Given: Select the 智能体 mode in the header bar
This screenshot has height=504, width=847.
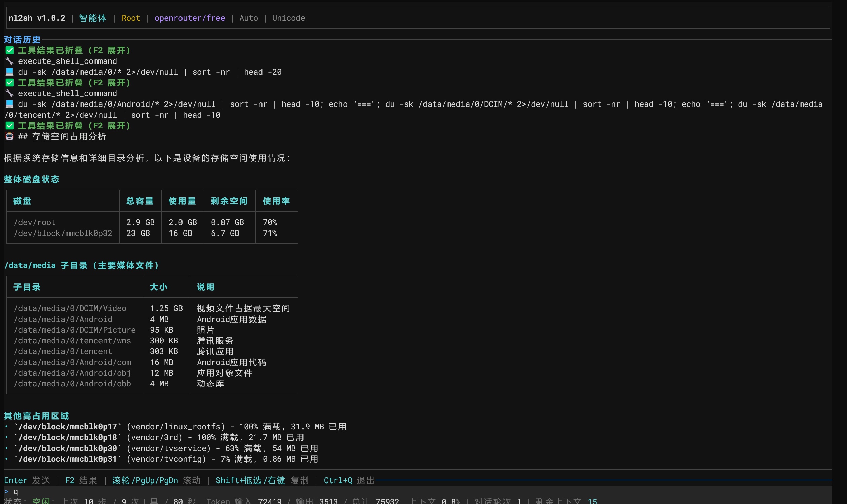Looking at the screenshot, I should pos(92,18).
